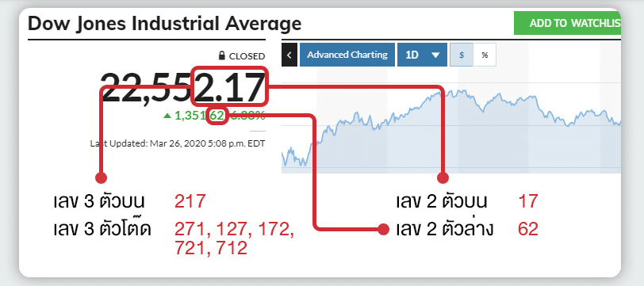Click the Last Updated timestamp text
The width and height of the screenshot is (644, 286).
[x=178, y=143]
